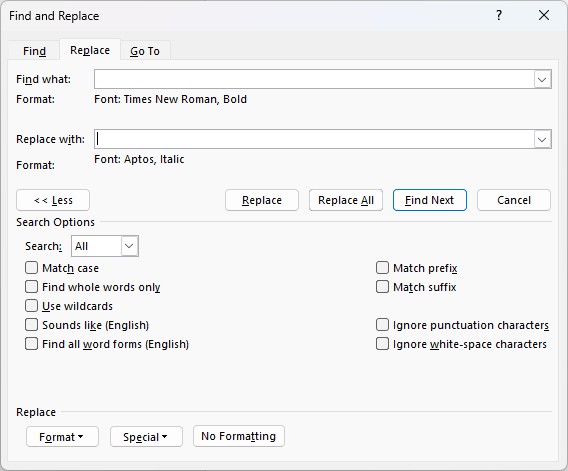568x471 pixels.
Task: Expand the Find what history dropdown
Action: [x=542, y=79]
